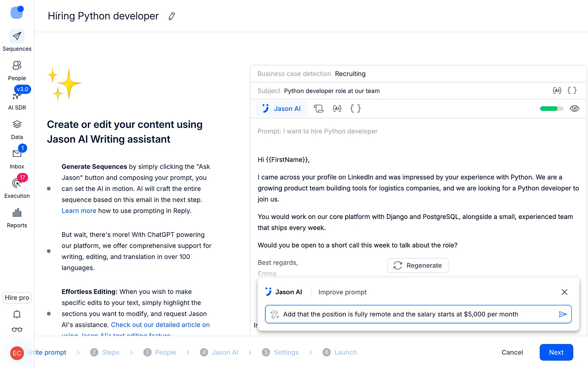Edit sequence name with pencil icon
The width and height of the screenshot is (588, 368).
172,16
